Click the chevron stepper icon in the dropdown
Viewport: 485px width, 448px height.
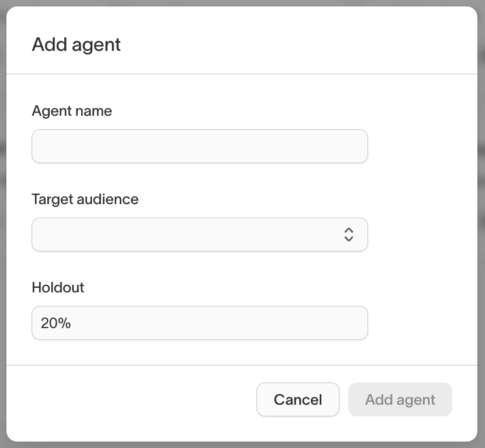[349, 235]
